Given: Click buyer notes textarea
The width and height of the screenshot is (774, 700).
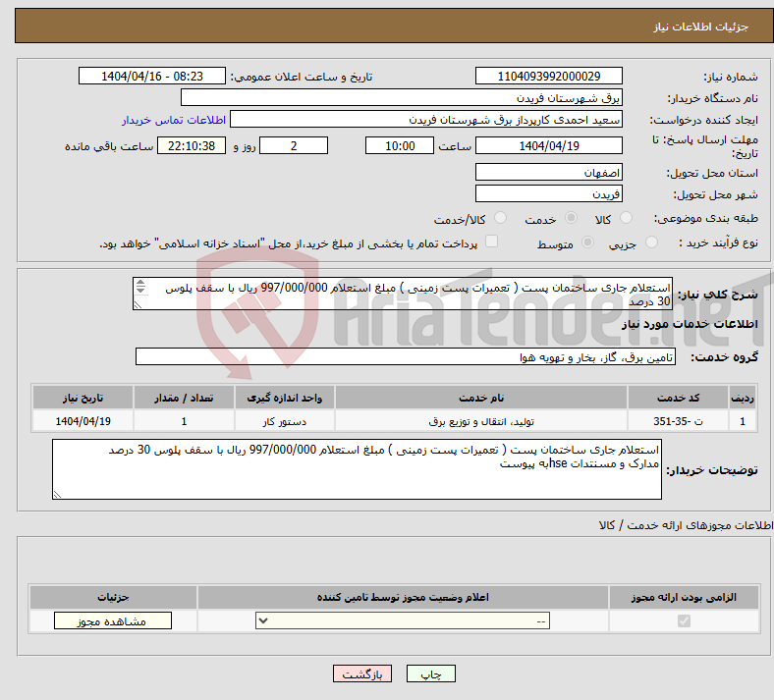Looking at the screenshot, I should [x=357, y=469].
